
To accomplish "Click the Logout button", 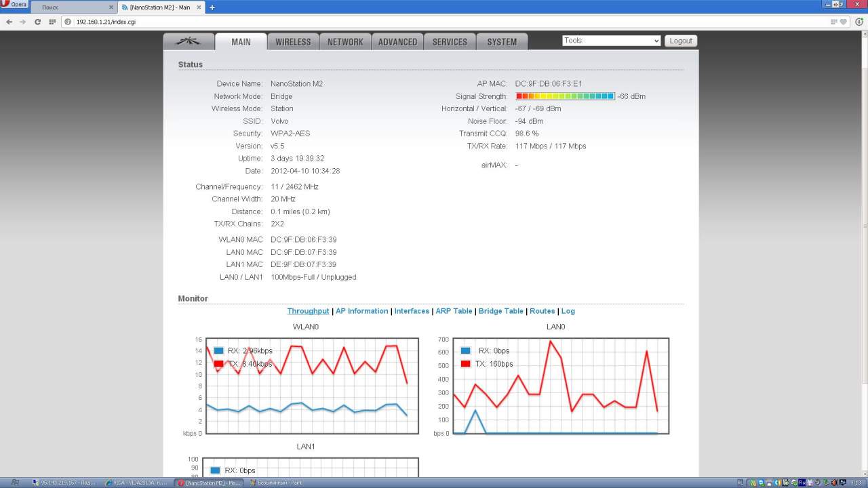I will coord(681,41).
